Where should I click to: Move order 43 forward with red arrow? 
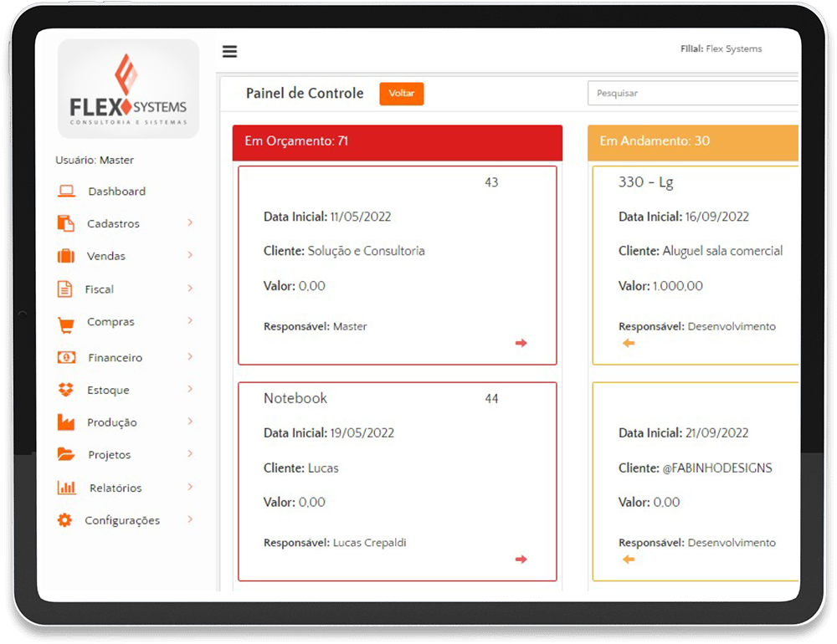click(x=521, y=343)
